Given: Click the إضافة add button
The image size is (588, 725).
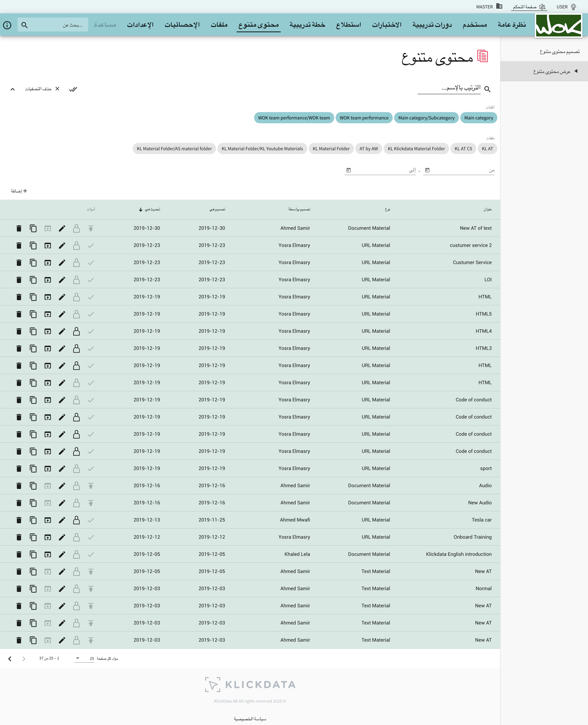Looking at the screenshot, I should point(19,191).
